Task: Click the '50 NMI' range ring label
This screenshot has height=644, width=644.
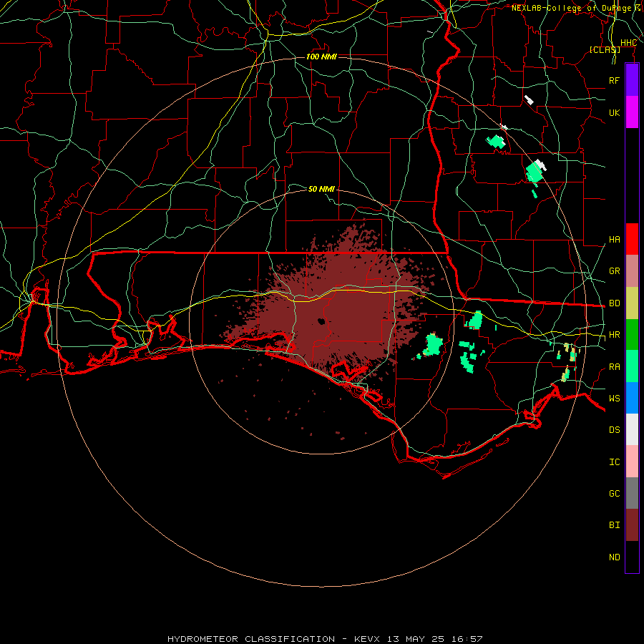Action: (321, 189)
